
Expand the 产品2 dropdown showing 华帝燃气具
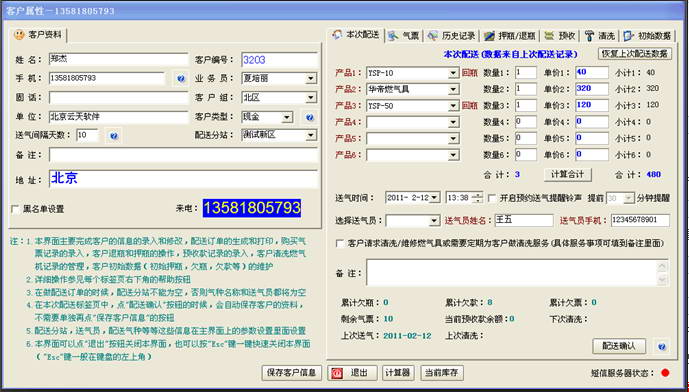point(453,90)
